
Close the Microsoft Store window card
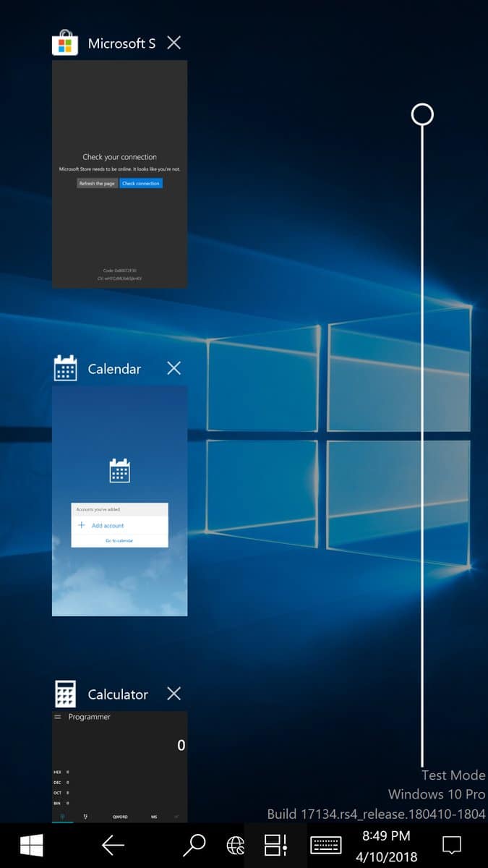click(x=174, y=43)
